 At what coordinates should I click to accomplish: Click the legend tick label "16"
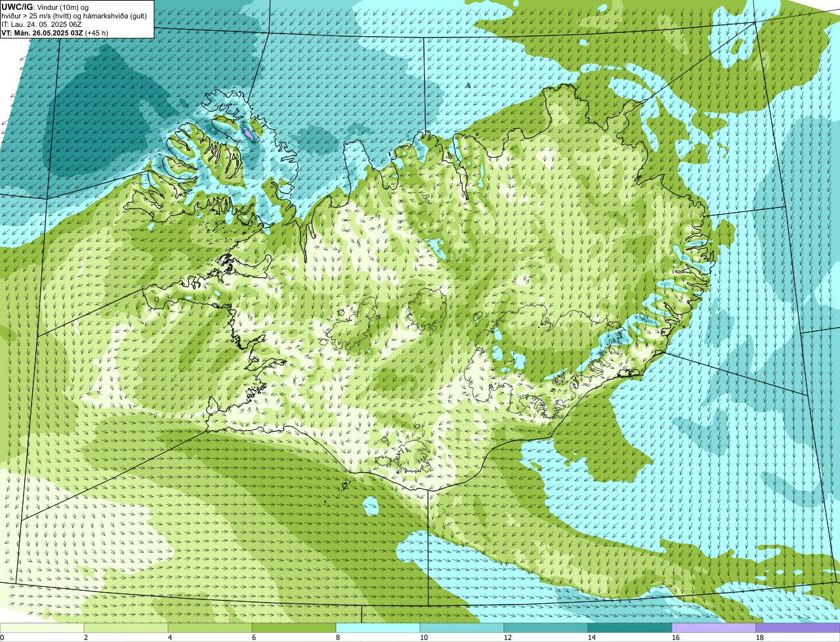675,637
